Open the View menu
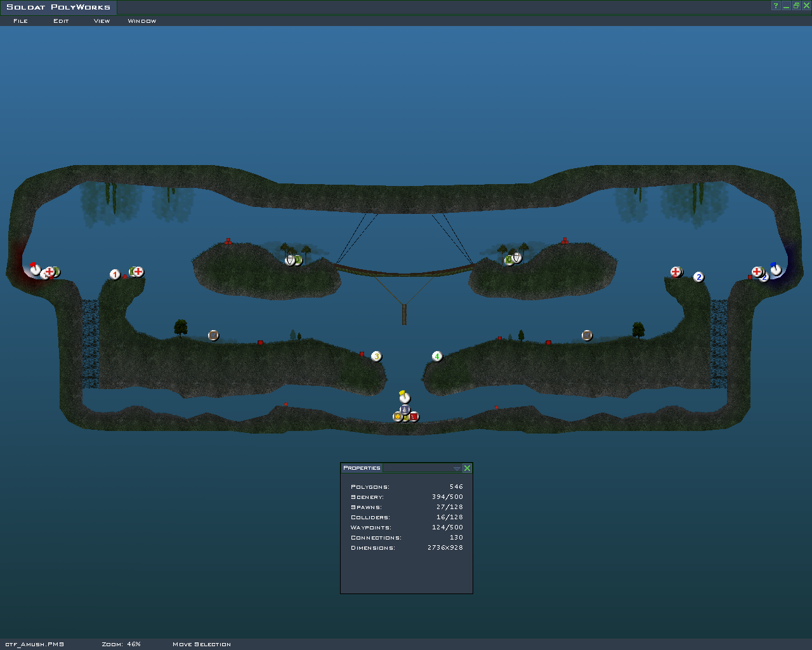The width and height of the screenshot is (812, 650). (101, 21)
